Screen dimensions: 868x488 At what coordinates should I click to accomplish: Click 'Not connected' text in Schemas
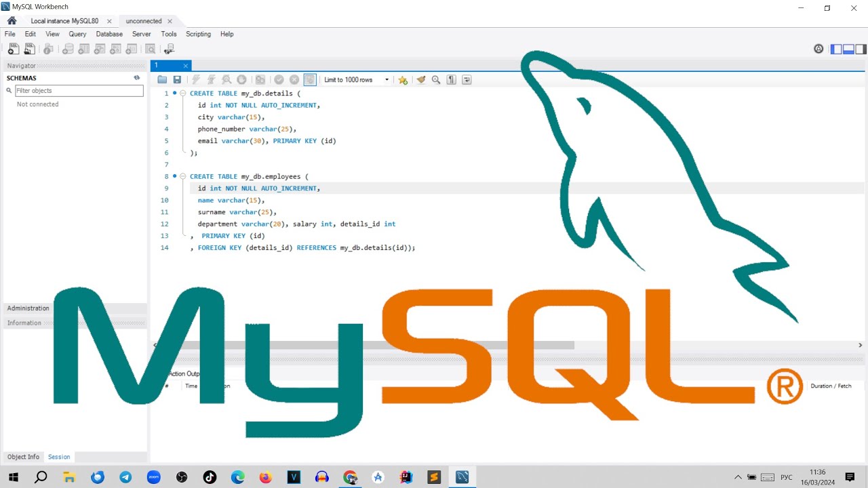(37, 104)
